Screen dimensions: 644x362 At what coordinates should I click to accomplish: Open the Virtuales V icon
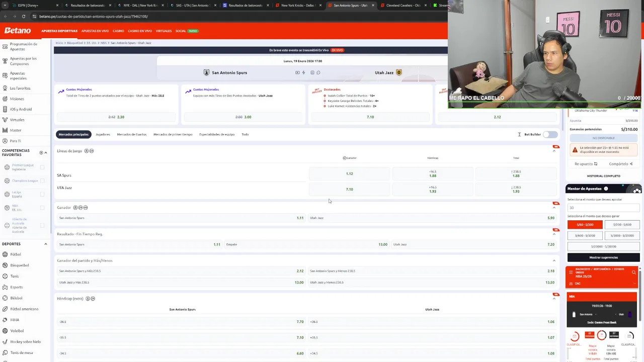[x=5, y=120]
